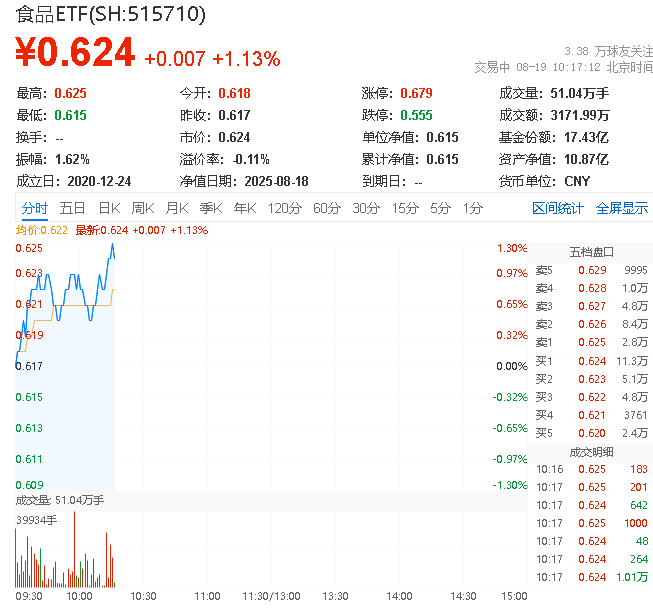Select the 日K tab
Viewport: 653px width, 615px height.
point(109,208)
